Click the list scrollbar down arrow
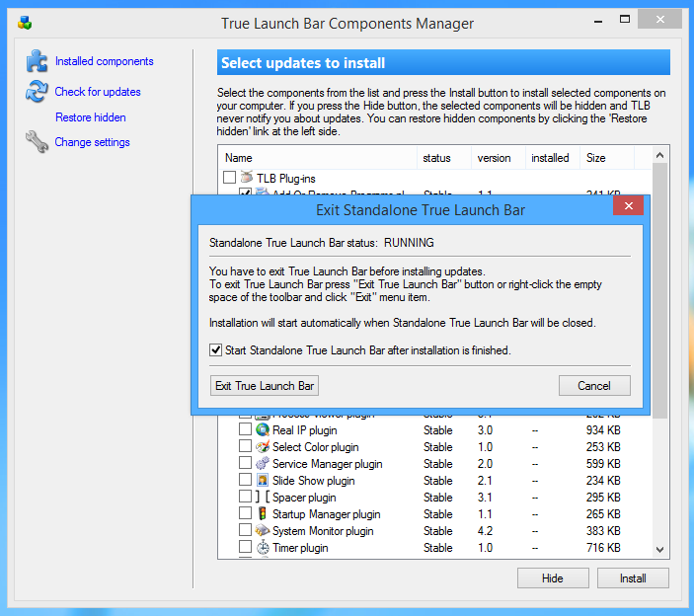 (x=659, y=550)
